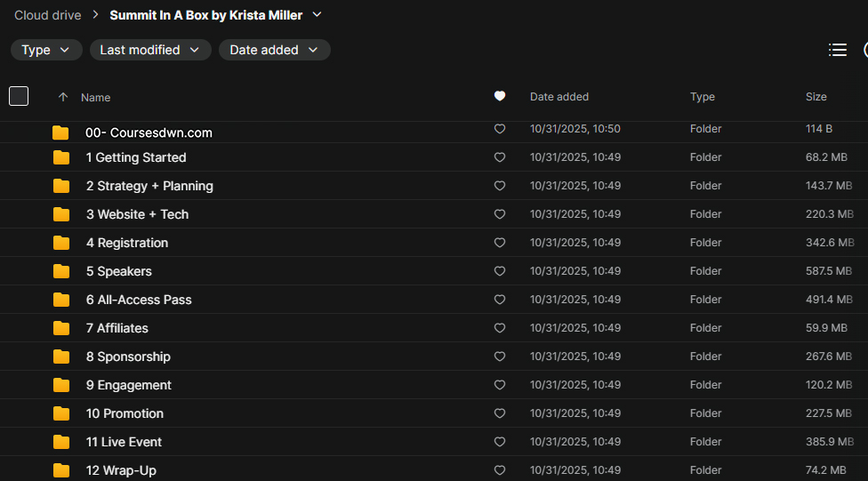Click the sort ascending arrow beside Name

[x=62, y=98]
